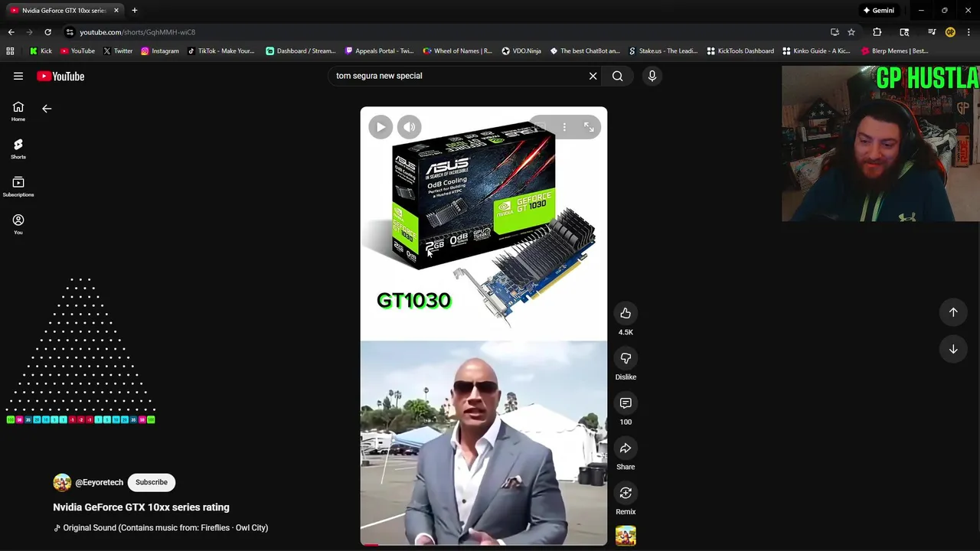Open the Short's three-dot more options menu

click(564, 127)
